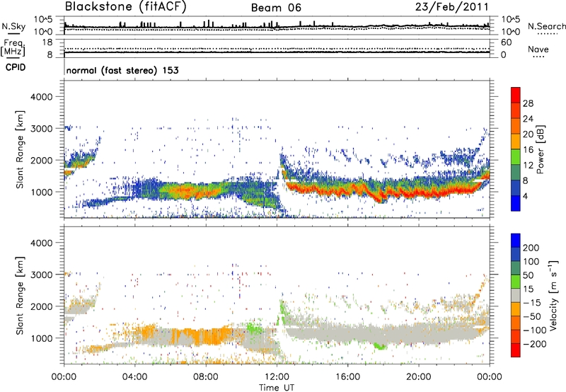Click the green velocity patch near 1300 km around 10:30

pyautogui.click(x=255, y=328)
